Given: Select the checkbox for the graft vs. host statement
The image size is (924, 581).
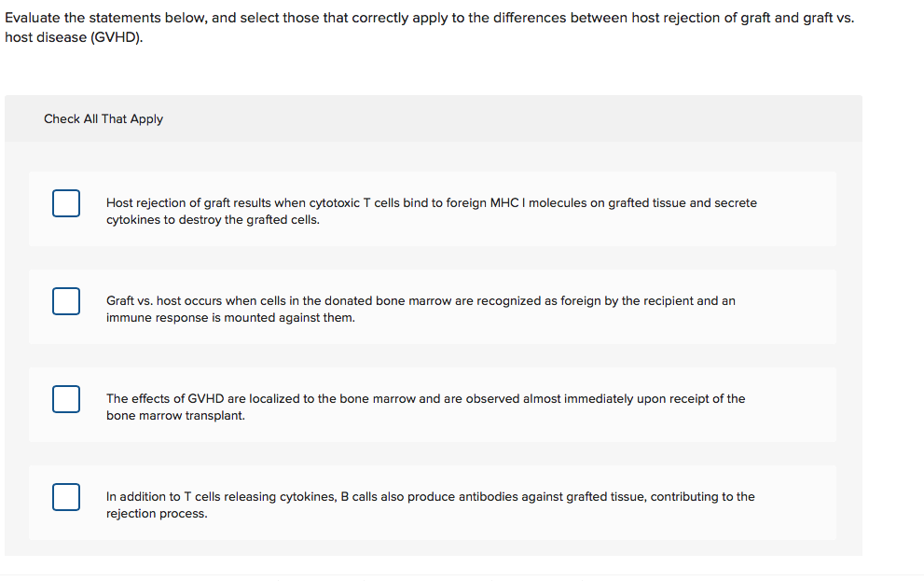Looking at the screenshot, I should (x=65, y=300).
